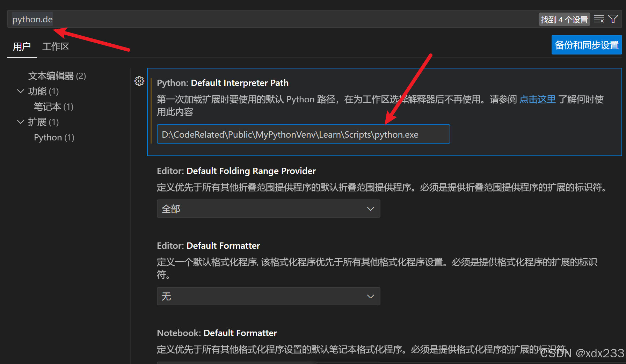
Task: Open the gear icon next to Default Interpreter Path
Action: pyautogui.click(x=139, y=81)
